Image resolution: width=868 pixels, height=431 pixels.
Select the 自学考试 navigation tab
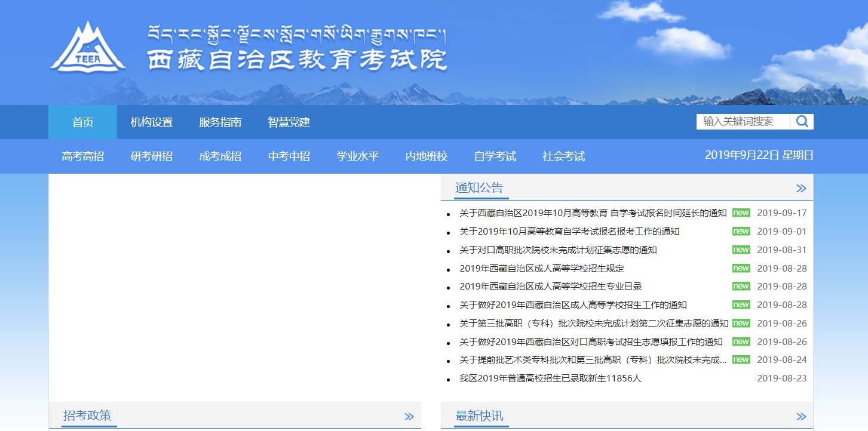click(495, 156)
